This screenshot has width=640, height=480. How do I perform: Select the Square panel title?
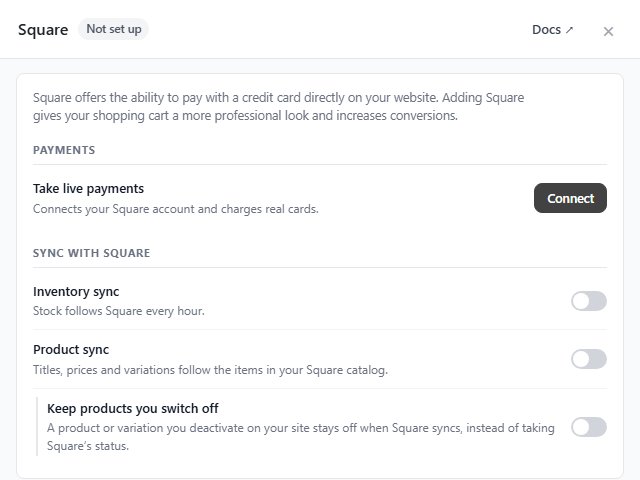pos(43,30)
